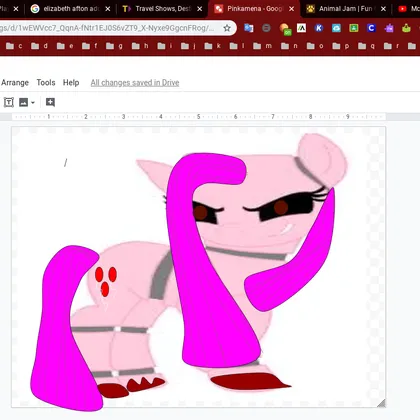The width and height of the screenshot is (420, 420).
Task: Open bookmark folder p
Action: pos(341,46)
